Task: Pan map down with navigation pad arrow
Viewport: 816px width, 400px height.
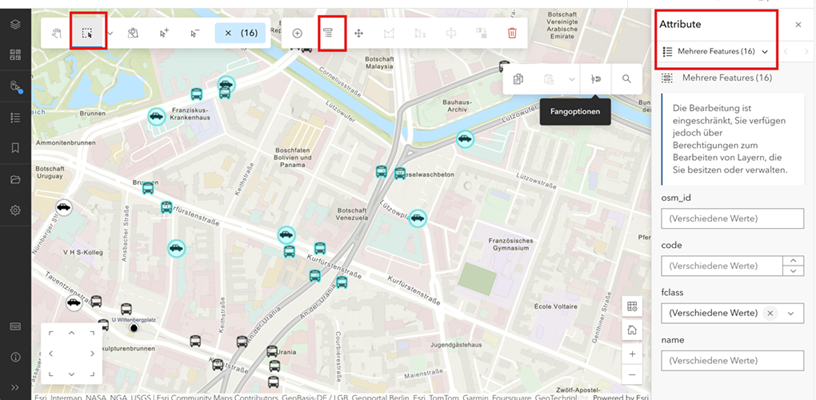Action: (x=71, y=374)
